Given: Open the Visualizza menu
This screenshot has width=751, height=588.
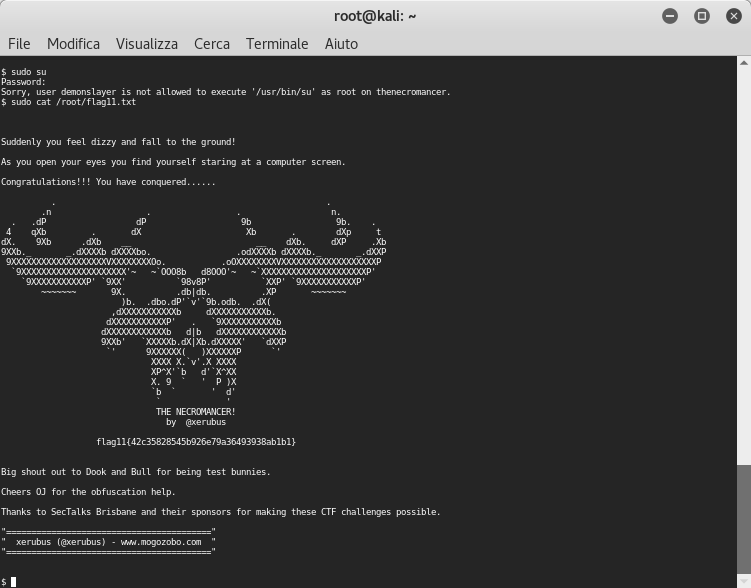Looking at the screenshot, I should [146, 44].
